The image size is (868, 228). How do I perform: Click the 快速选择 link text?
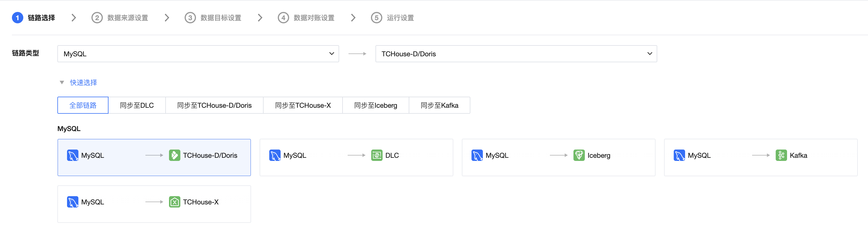pos(84,82)
